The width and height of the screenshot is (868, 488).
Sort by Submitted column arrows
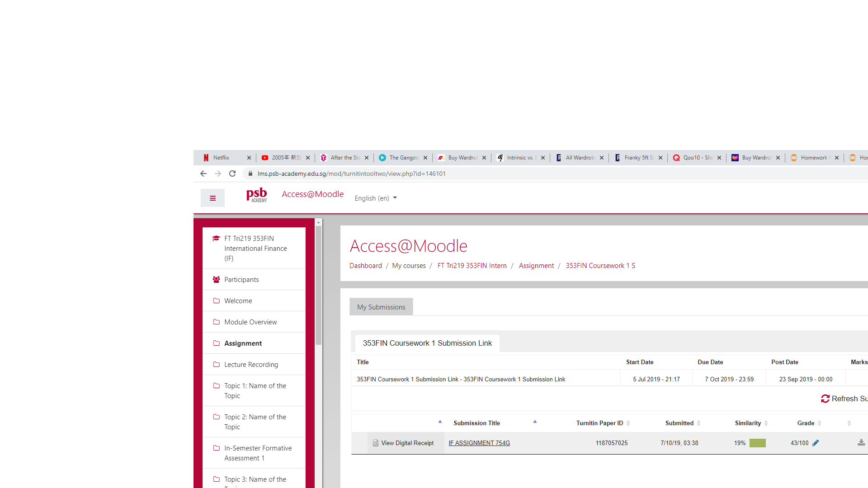698,423
